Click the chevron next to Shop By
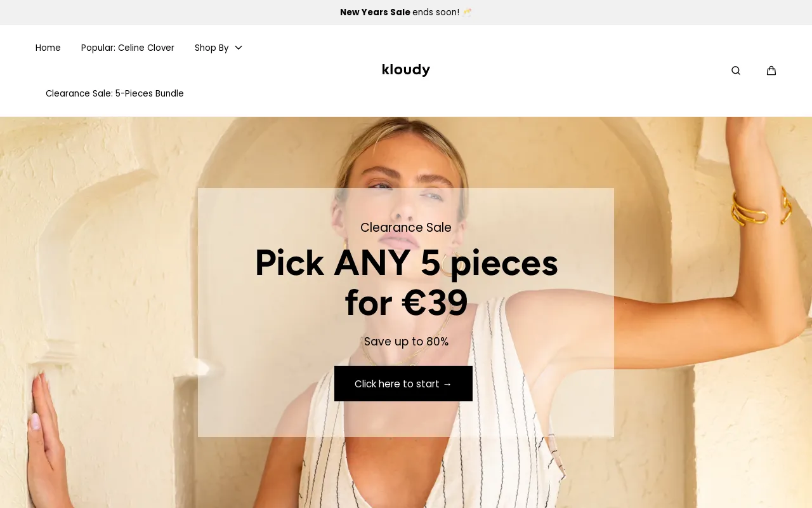 click(237, 47)
